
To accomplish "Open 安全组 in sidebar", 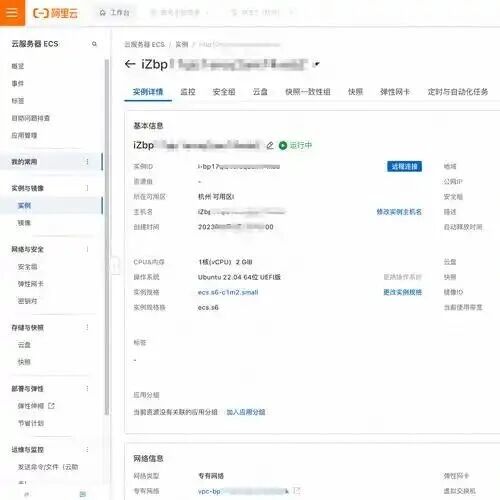I will [27, 267].
